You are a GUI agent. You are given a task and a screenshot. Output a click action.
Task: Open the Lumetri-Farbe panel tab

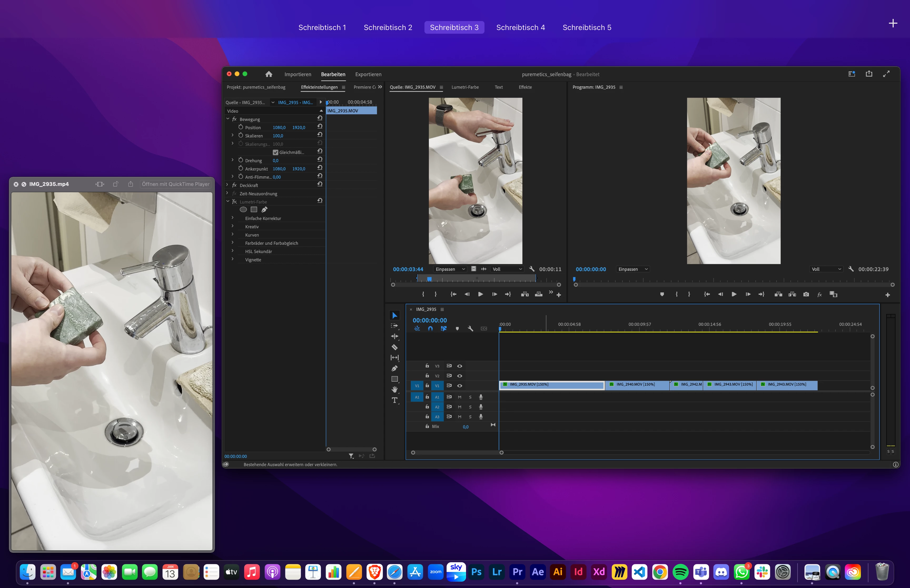(x=465, y=87)
